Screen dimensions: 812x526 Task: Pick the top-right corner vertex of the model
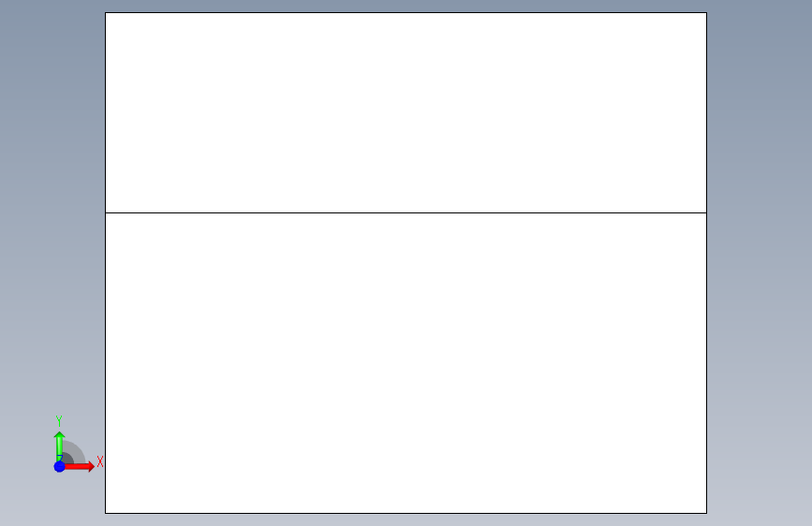[707, 12]
